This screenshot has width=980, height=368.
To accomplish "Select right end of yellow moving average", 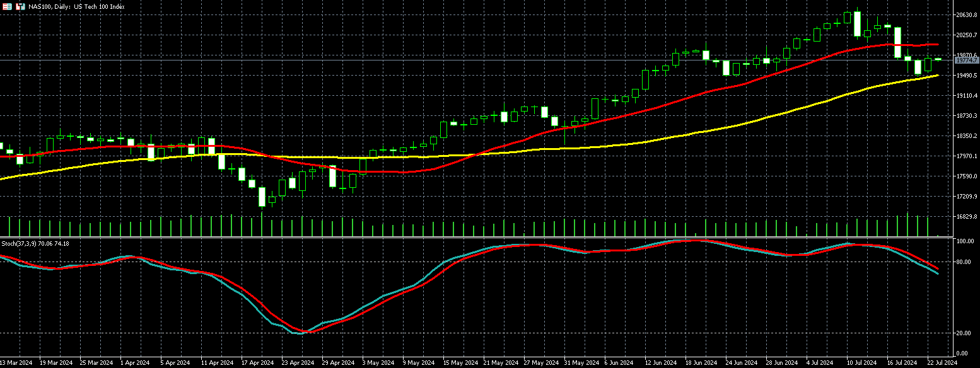I will [937, 76].
